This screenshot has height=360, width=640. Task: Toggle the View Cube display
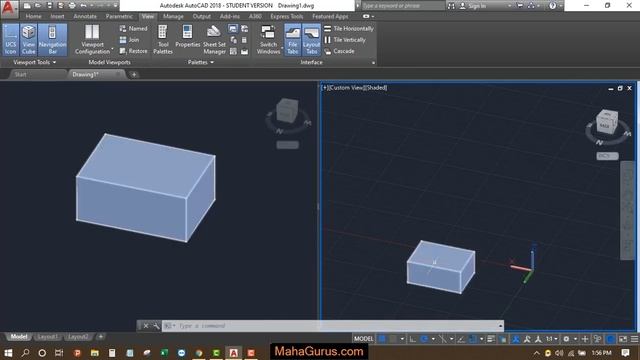click(x=29, y=40)
